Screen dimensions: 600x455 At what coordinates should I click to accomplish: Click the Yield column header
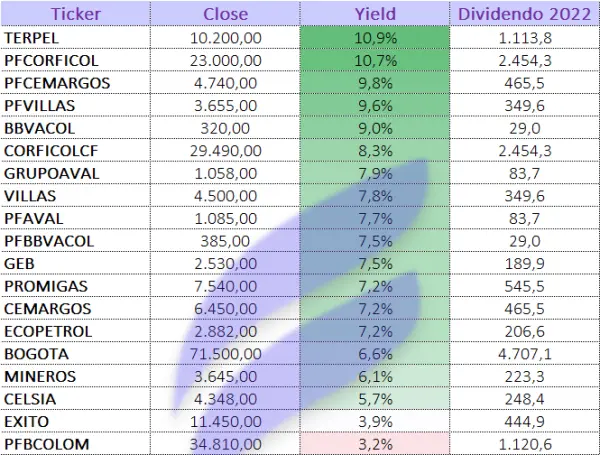pyautogui.click(x=375, y=14)
